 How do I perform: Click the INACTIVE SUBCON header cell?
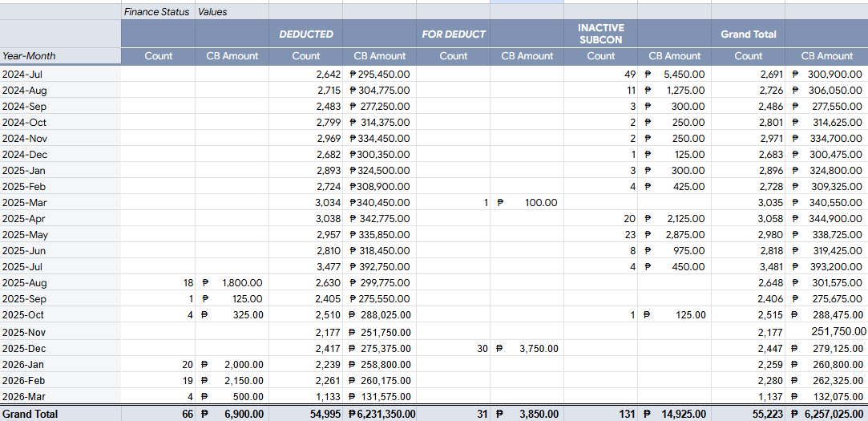(x=600, y=34)
